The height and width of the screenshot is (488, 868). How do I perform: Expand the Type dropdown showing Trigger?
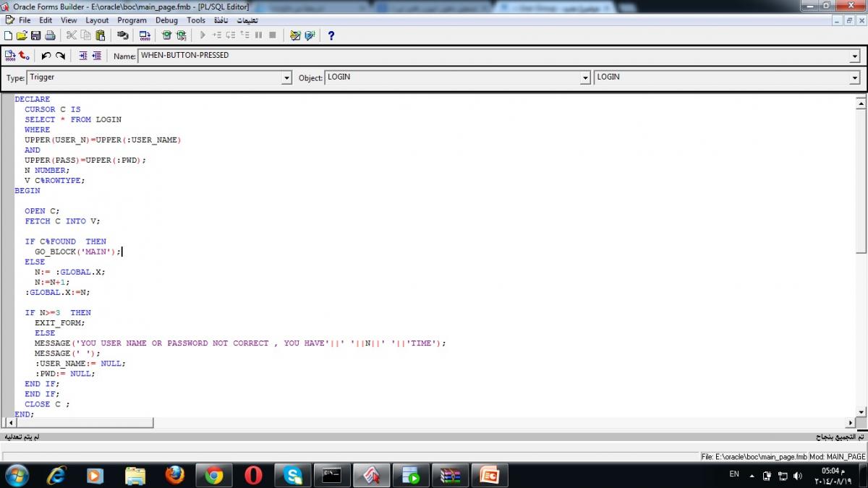coord(286,78)
